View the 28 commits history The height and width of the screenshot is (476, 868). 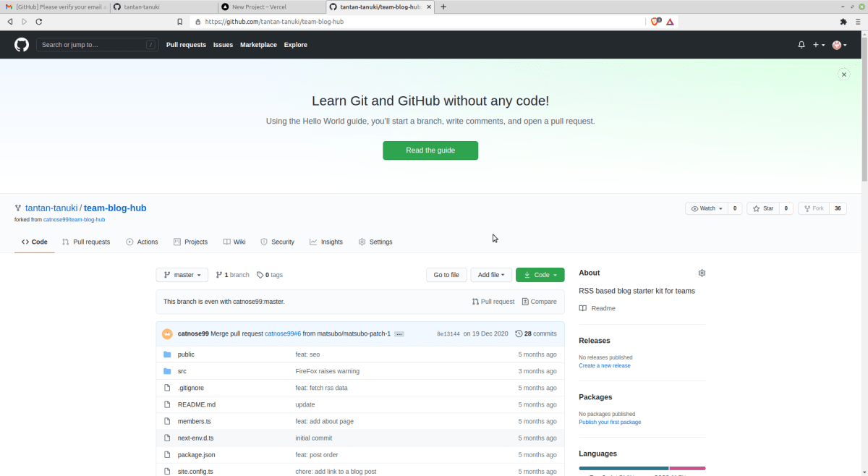pos(536,333)
